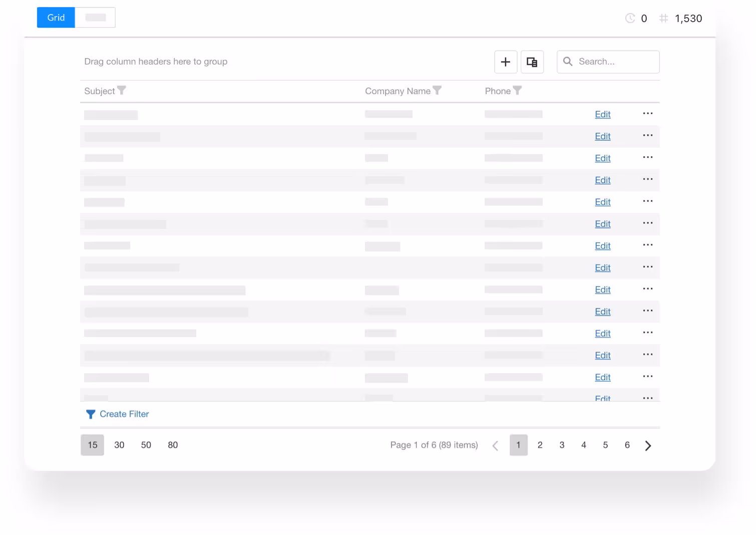Open the Subject column filter icon
This screenshot has height=535, width=756.
[x=122, y=91]
